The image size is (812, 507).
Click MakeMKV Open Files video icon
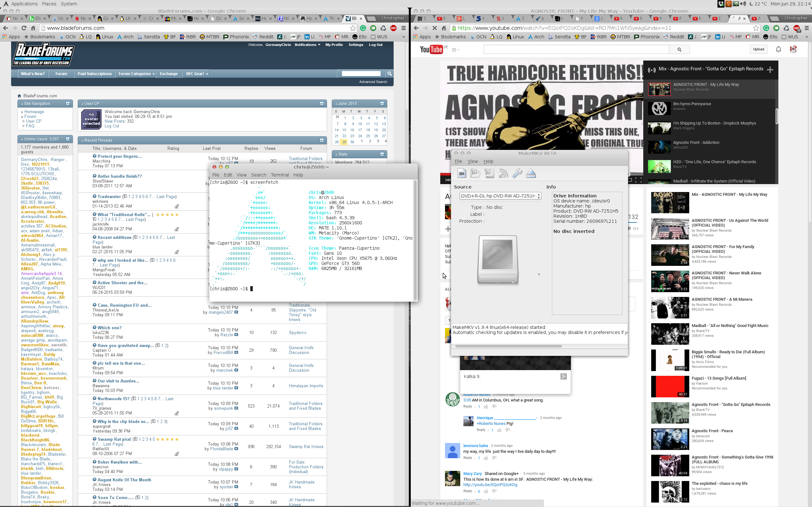(462, 173)
